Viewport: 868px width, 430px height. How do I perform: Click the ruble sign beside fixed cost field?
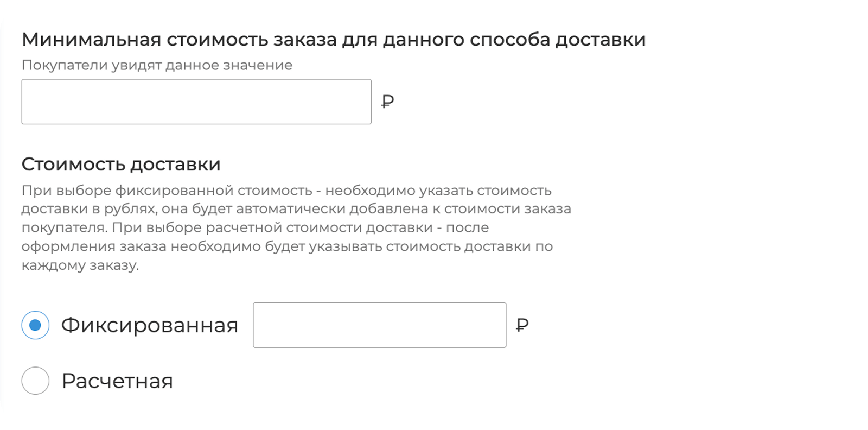pyautogui.click(x=522, y=325)
